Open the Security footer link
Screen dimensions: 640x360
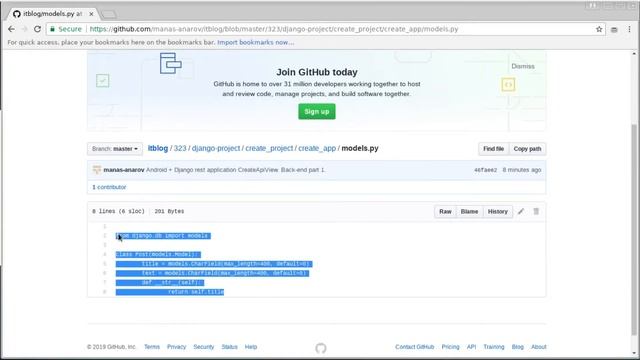pyautogui.click(x=204, y=347)
